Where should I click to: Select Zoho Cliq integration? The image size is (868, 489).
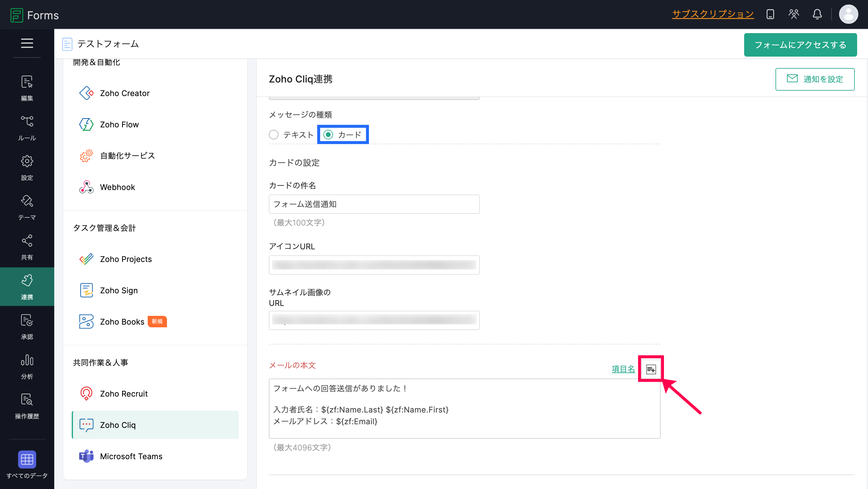[x=155, y=425]
